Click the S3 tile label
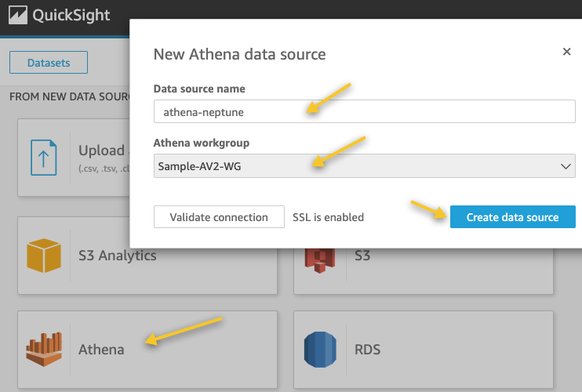 coord(362,257)
